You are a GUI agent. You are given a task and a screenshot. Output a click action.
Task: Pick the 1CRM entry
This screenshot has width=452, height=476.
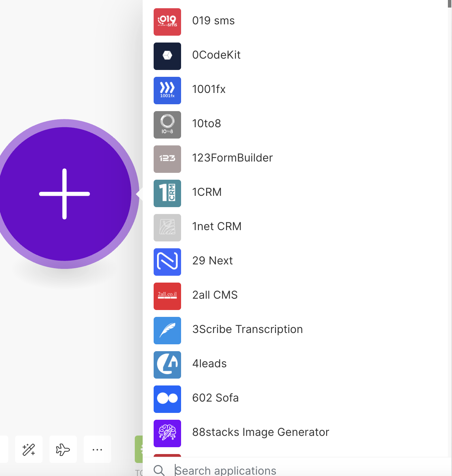tap(207, 192)
